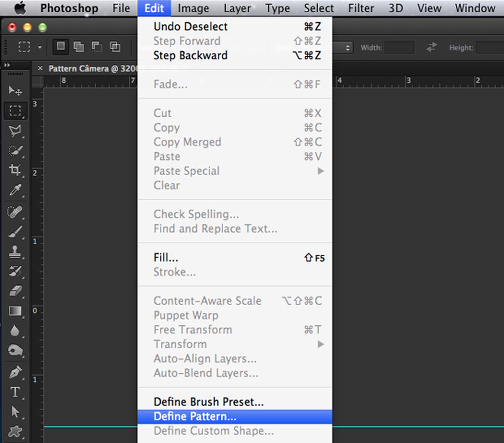Image resolution: width=504 pixels, height=443 pixels.
Task: Select the Clone Stamp tool
Action: tap(15, 252)
